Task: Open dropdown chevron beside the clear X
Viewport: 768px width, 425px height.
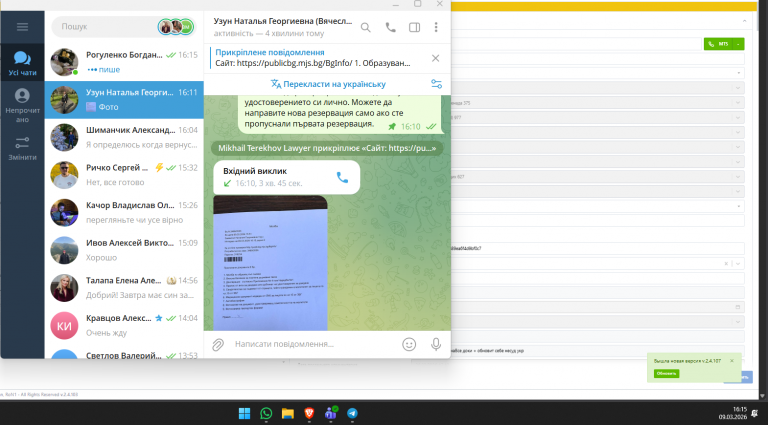Action: tap(738, 263)
